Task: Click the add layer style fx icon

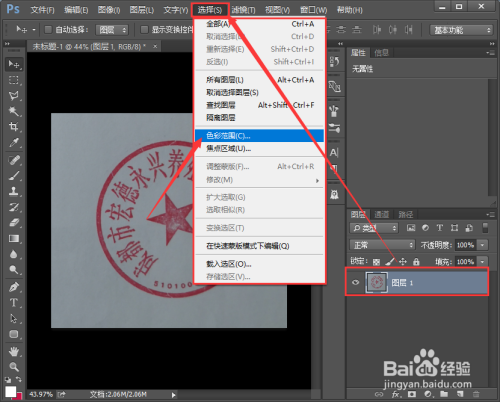Action: tap(396, 394)
